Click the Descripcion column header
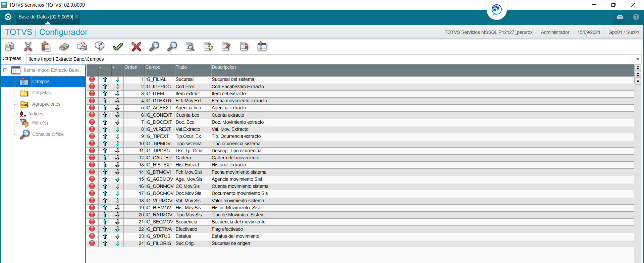The width and height of the screenshot is (644, 263). (x=422, y=70)
